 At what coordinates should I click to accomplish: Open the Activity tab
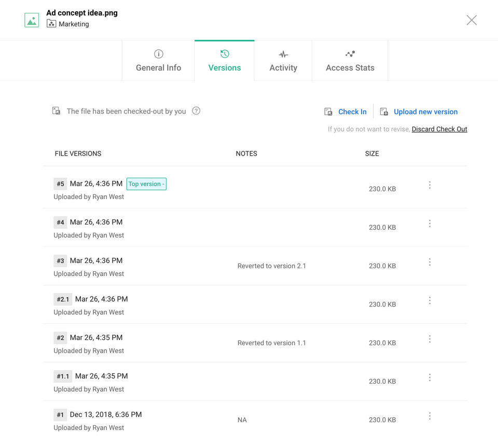click(x=283, y=61)
